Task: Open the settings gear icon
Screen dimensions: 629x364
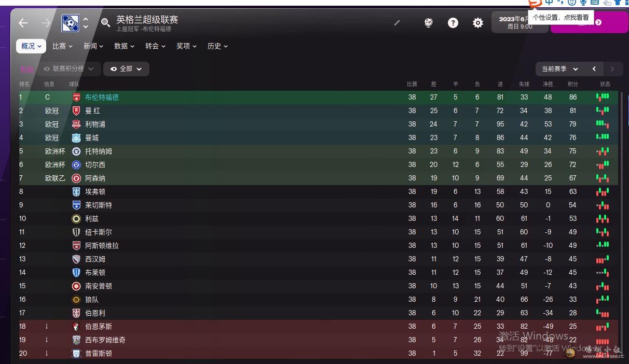Action: pos(478,23)
